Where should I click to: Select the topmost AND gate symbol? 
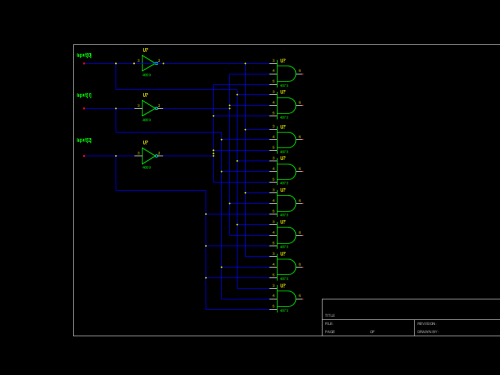(286, 74)
